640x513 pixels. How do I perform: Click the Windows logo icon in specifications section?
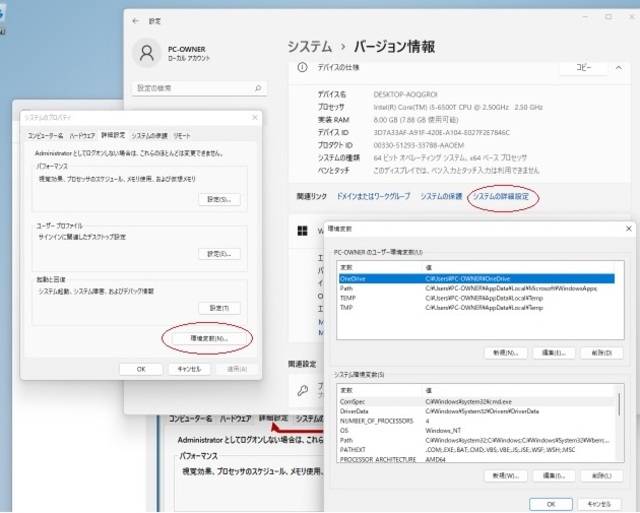pos(302,231)
